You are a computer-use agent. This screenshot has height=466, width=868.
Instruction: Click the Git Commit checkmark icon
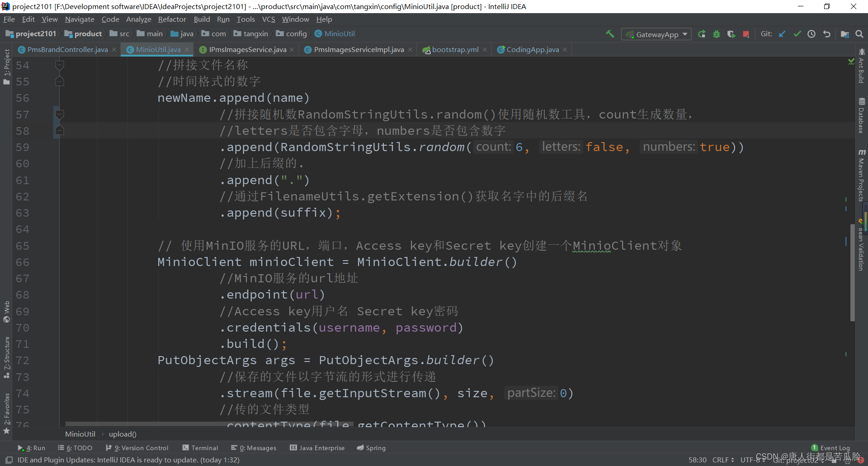[797, 34]
